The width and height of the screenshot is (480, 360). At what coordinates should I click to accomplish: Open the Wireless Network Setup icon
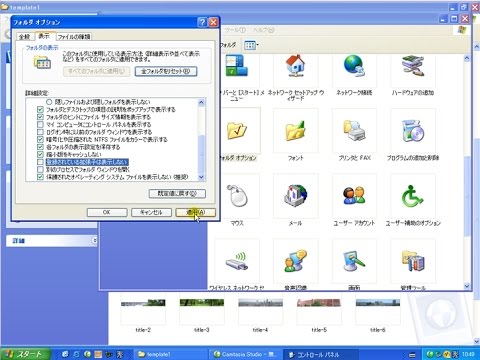click(x=237, y=261)
